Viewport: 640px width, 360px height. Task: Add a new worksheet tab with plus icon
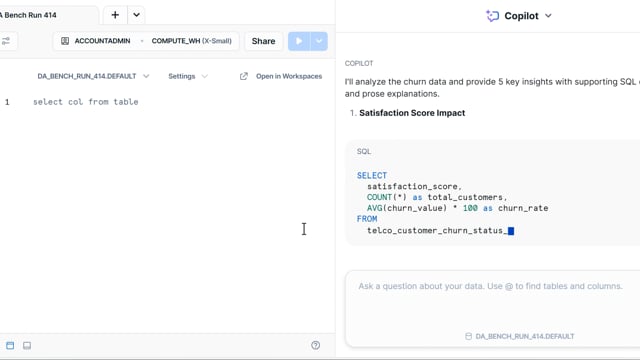point(115,15)
